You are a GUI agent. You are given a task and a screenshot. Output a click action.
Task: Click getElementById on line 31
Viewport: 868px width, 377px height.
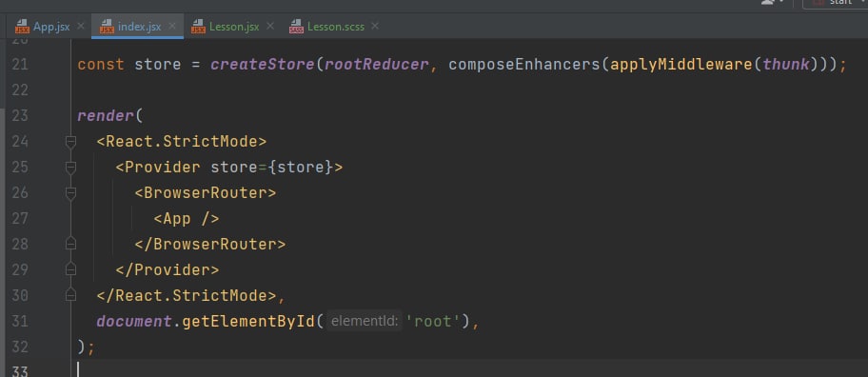[248, 321]
